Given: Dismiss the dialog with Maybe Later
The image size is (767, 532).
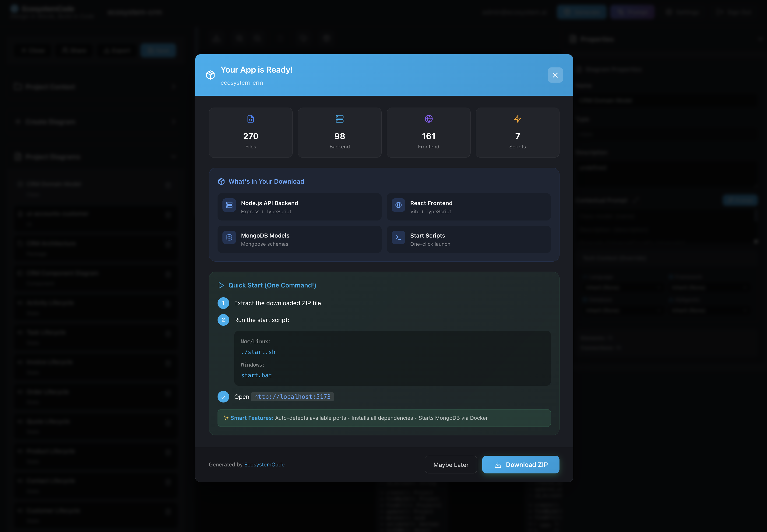Looking at the screenshot, I should (x=451, y=465).
